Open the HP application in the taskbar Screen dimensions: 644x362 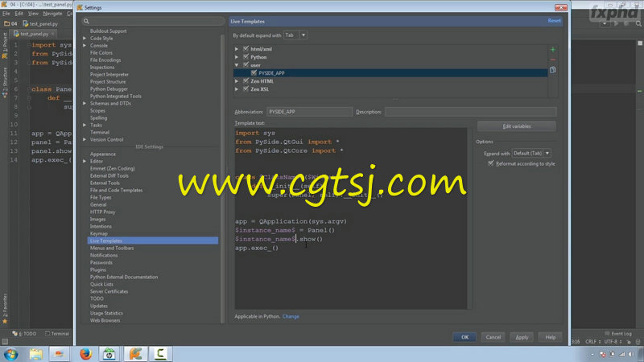(109, 354)
